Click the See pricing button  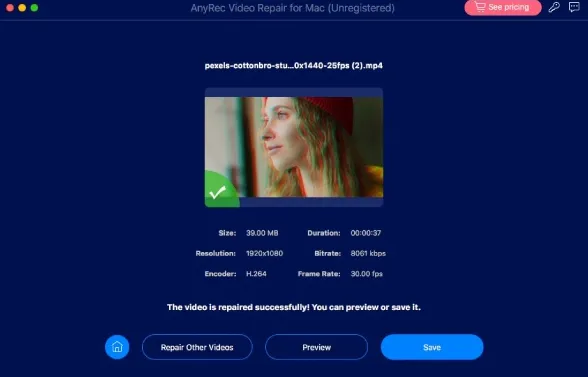[503, 7]
